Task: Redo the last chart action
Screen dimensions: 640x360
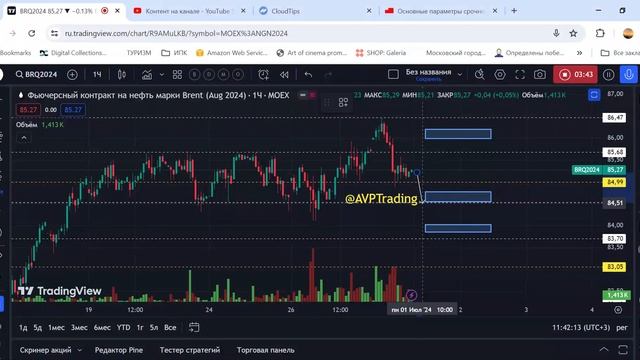Action: pos(328,74)
